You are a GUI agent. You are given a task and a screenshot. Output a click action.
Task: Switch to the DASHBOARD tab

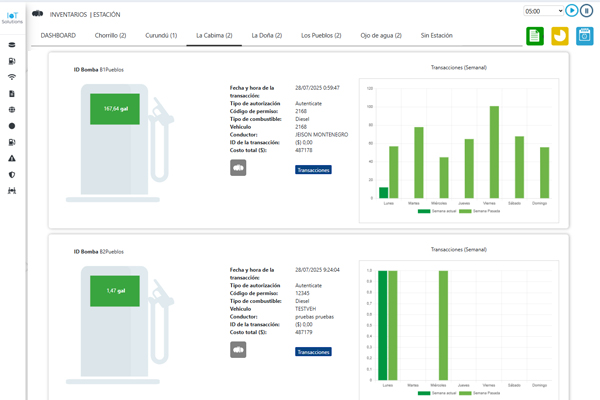click(x=58, y=35)
